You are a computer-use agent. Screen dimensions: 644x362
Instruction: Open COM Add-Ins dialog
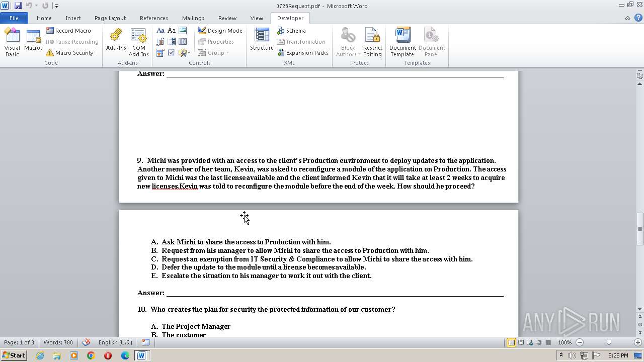click(138, 42)
